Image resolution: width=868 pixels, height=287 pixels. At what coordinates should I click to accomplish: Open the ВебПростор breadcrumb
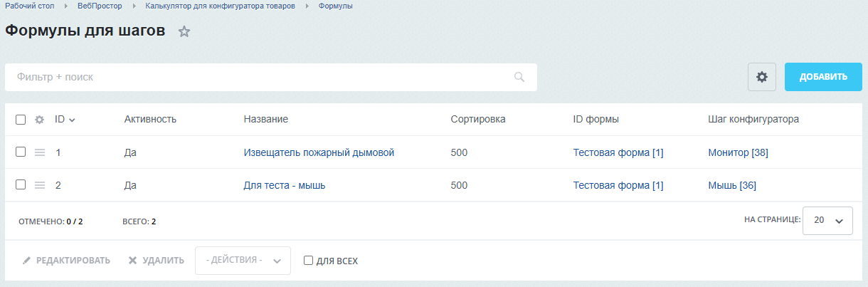click(100, 6)
